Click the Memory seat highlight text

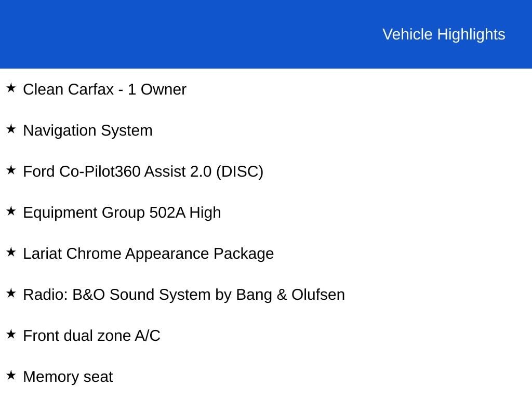(68, 377)
